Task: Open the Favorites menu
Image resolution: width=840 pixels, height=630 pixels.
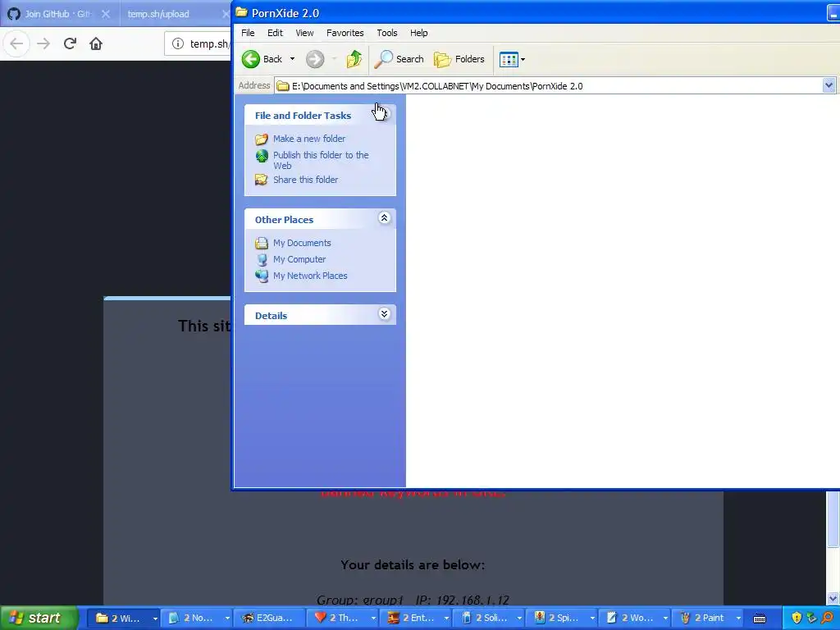Action: pos(345,33)
